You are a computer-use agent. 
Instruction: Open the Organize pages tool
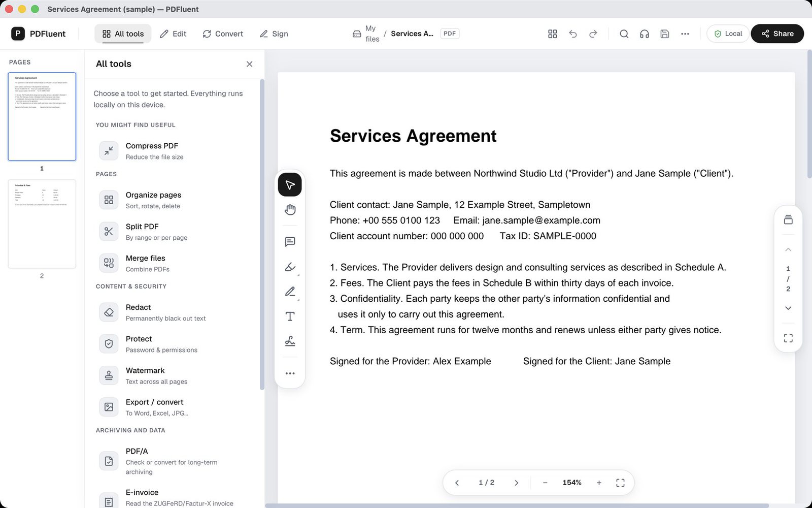point(175,200)
